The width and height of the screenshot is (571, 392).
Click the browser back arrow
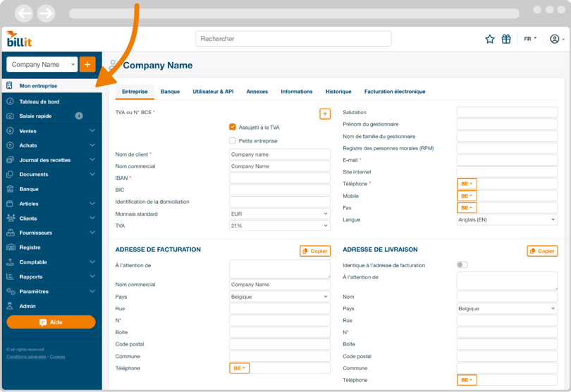pyautogui.click(x=25, y=13)
